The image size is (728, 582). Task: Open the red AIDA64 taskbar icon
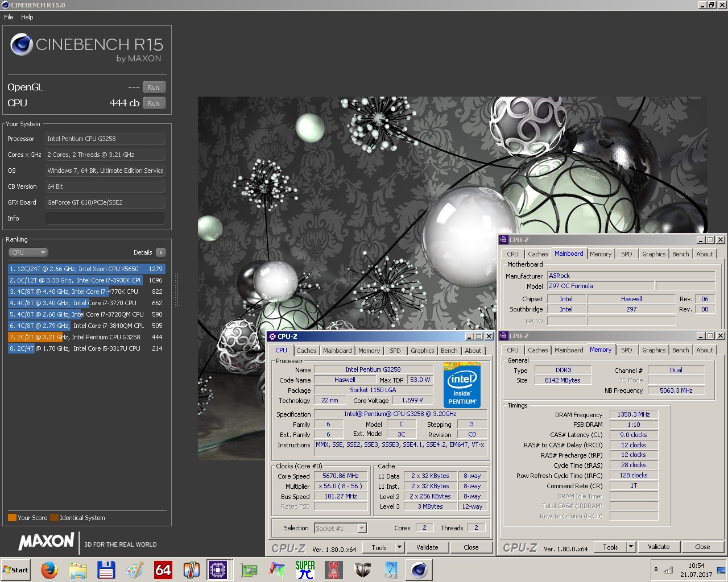pyautogui.click(x=163, y=569)
